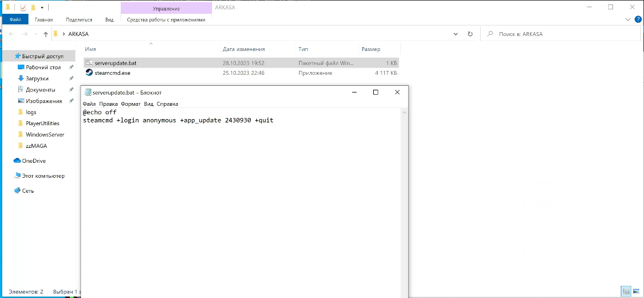The image size is (644, 298).
Task: Select serverupdate.bat file icon
Action: (x=89, y=63)
